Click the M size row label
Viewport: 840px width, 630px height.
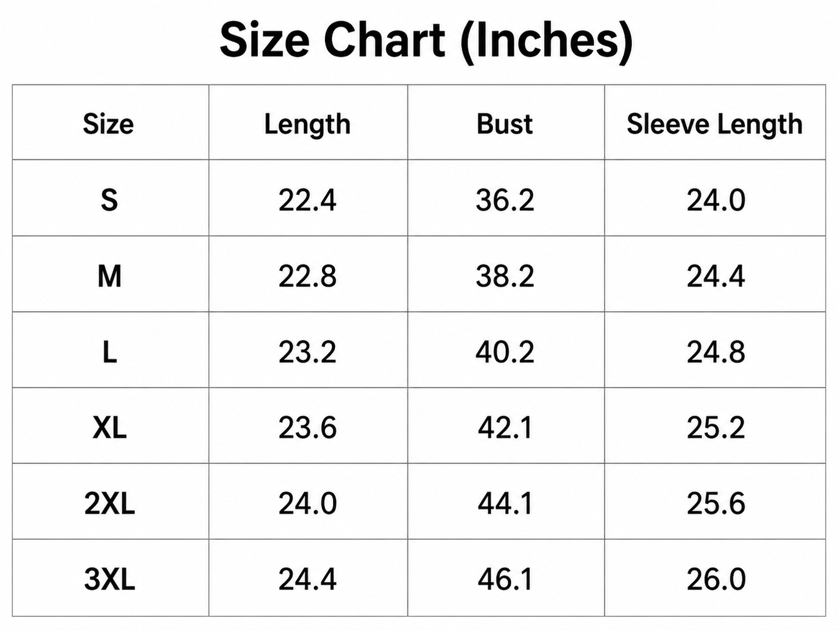click(109, 276)
